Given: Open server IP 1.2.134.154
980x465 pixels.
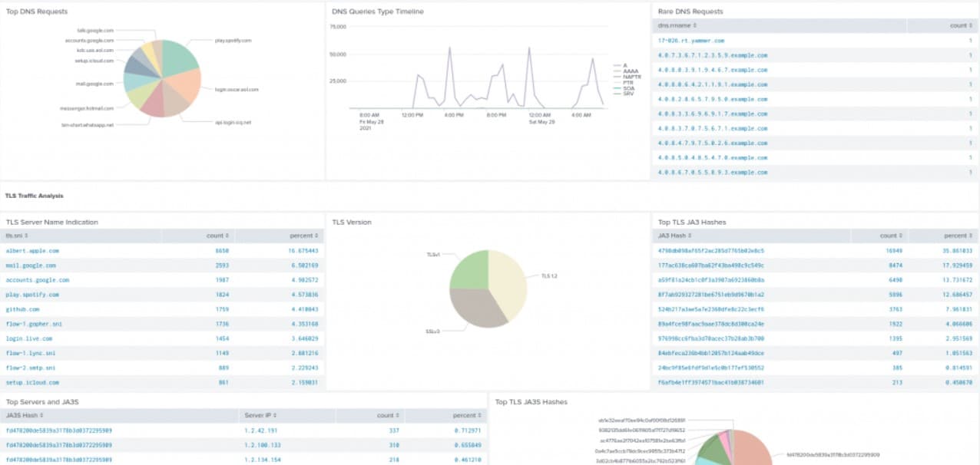Looking at the screenshot, I should (263, 460).
